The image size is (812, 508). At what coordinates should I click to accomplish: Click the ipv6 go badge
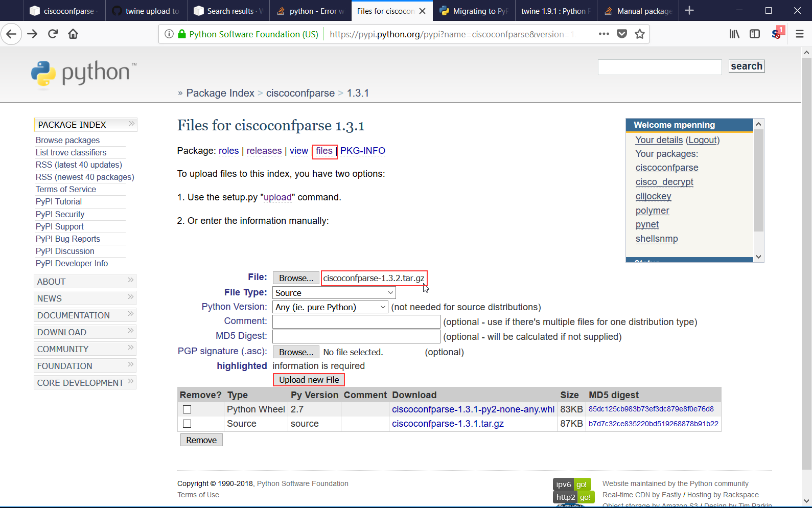tap(572, 484)
